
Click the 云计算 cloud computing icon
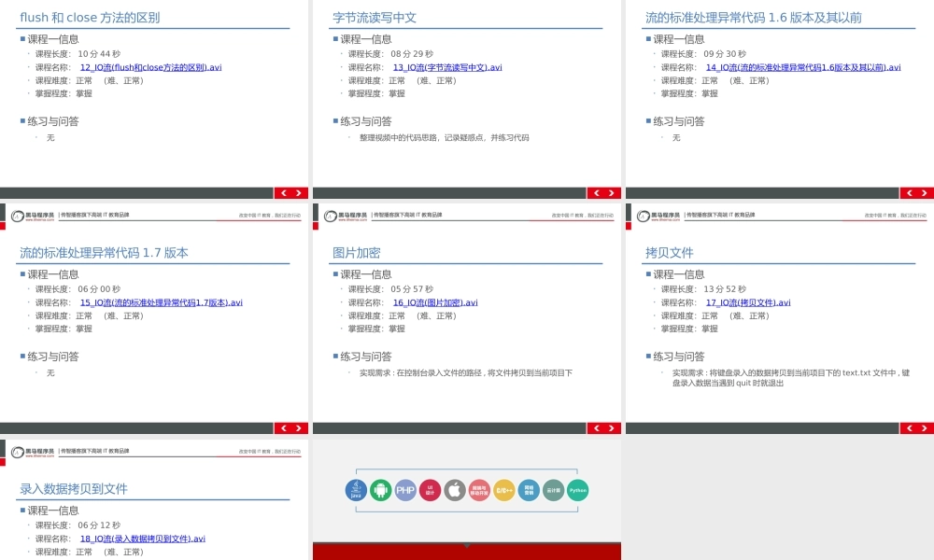[552, 489]
